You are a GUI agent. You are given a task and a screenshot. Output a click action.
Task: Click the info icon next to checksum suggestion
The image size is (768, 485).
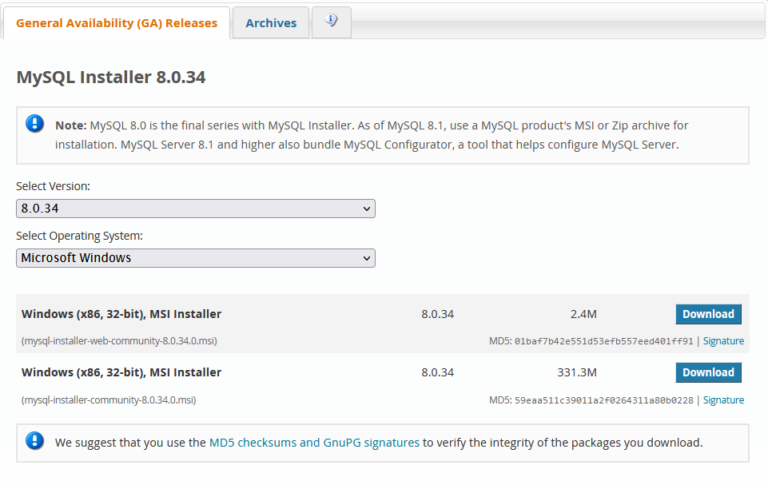(36, 441)
